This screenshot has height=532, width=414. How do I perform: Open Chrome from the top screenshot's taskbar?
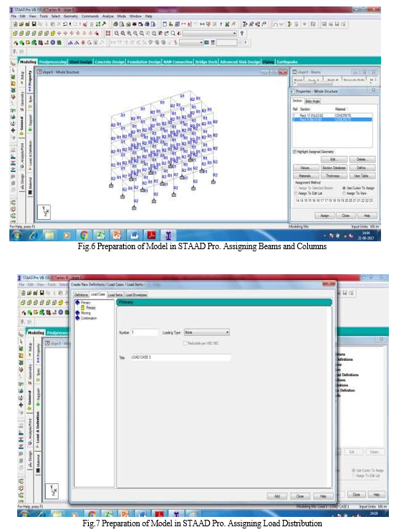click(84, 235)
